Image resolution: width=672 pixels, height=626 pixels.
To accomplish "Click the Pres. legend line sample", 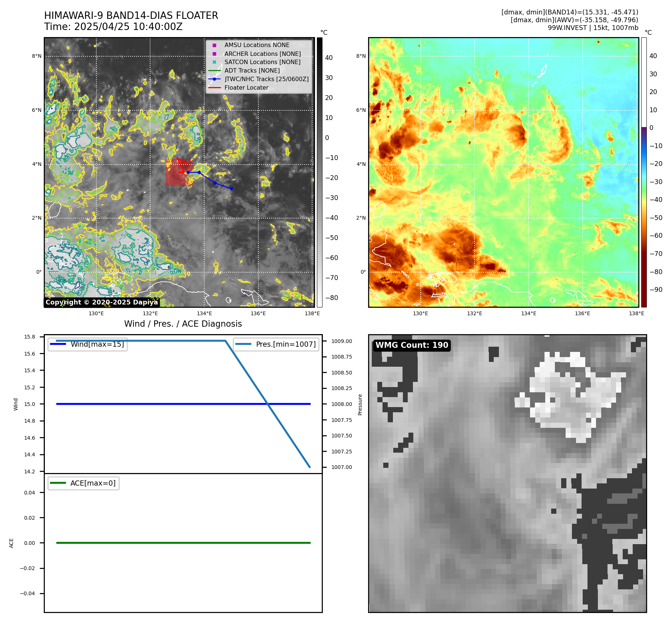I will [x=244, y=344].
